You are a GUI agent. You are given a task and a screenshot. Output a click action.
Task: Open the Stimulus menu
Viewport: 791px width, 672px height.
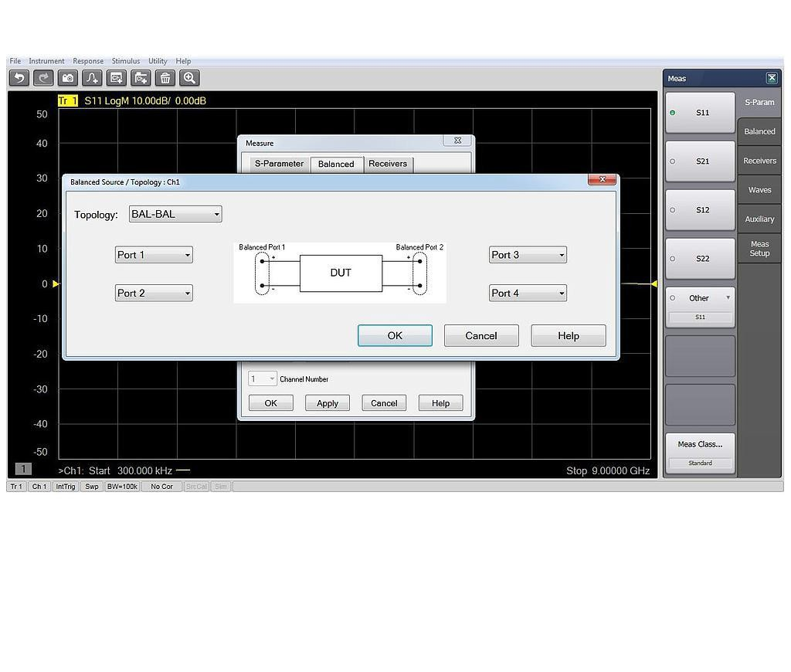125,60
